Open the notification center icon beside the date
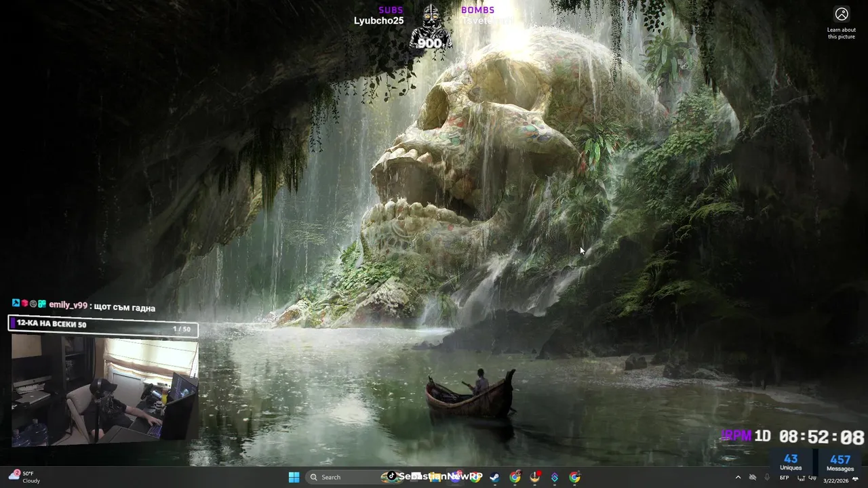The width and height of the screenshot is (868, 488). coord(856,479)
